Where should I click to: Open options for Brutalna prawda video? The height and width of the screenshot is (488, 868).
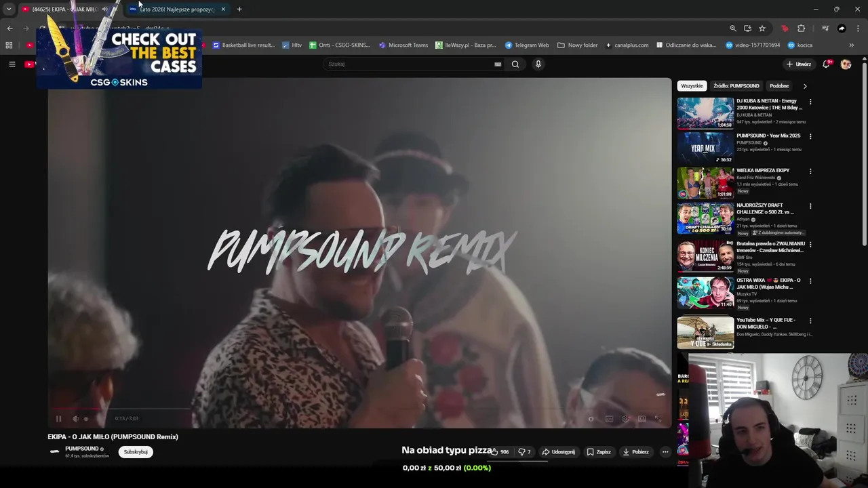[x=810, y=244]
